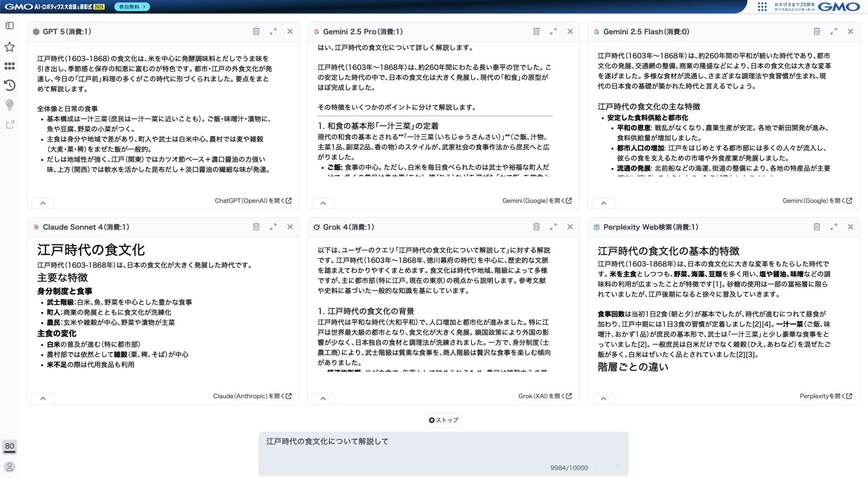Screen dimensions: 868x478
Task: Delete the GPT 5 response using the trash icon
Action: tap(256, 31)
